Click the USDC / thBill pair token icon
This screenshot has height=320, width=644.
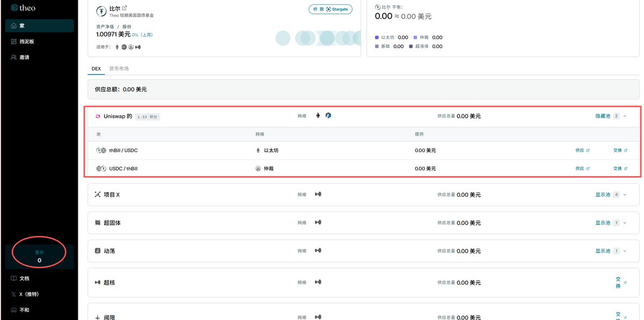tap(101, 168)
